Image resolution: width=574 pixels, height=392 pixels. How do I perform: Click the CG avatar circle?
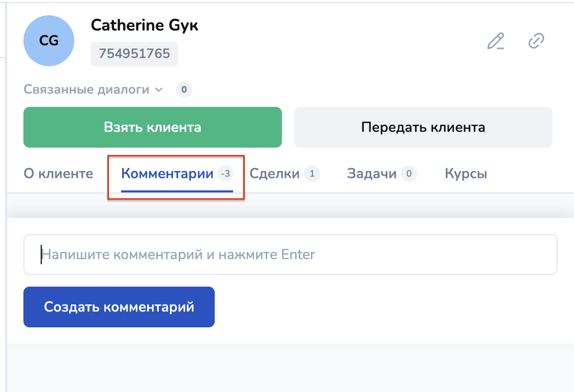(49, 41)
